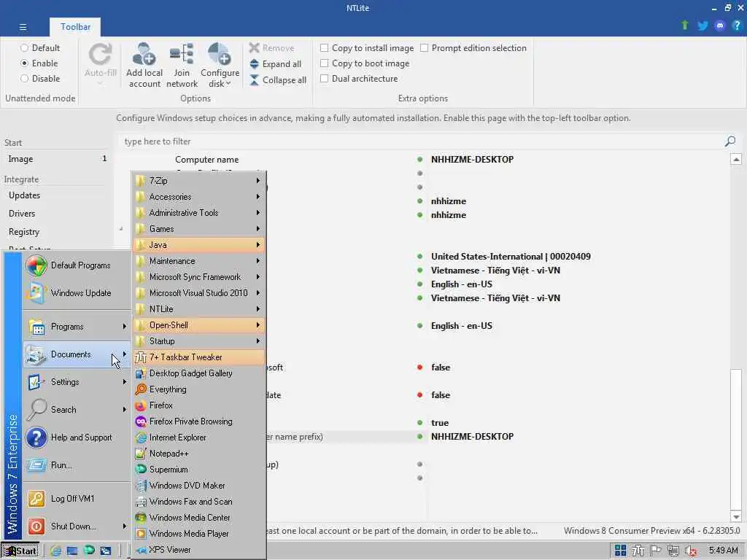Expand the Microsoft Visual Studio 2010 submenu
747x560 pixels.
199,293
